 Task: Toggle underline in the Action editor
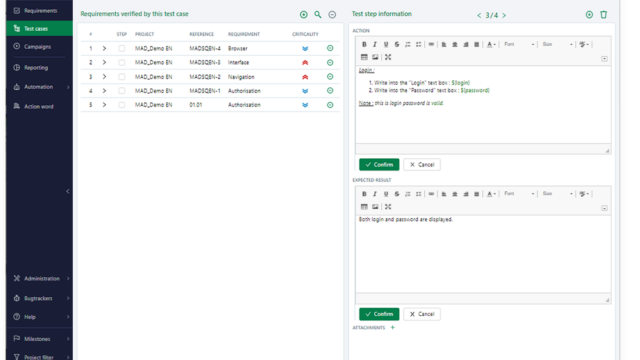coord(386,44)
